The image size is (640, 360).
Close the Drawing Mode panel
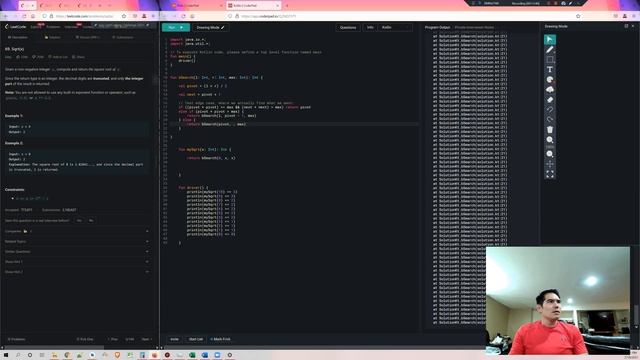[x=633, y=26]
